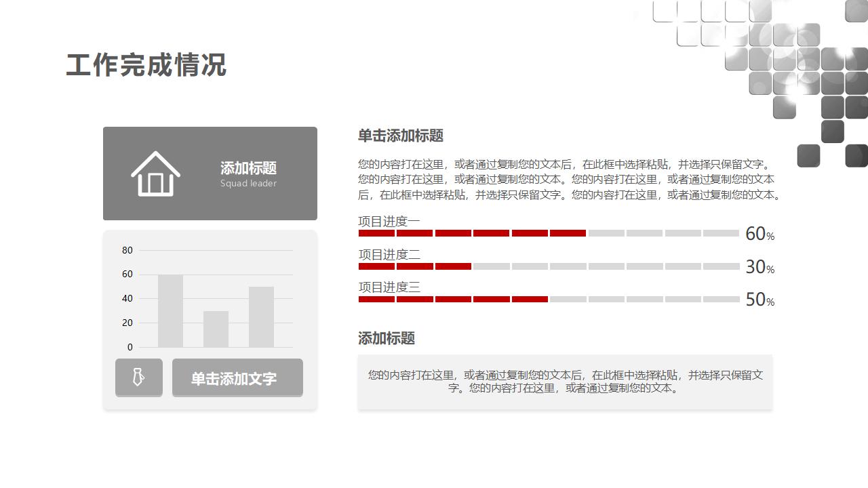The width and height of the screenshot is (868, 488).
Task: Select the 60% value
Action: (759, 234)
